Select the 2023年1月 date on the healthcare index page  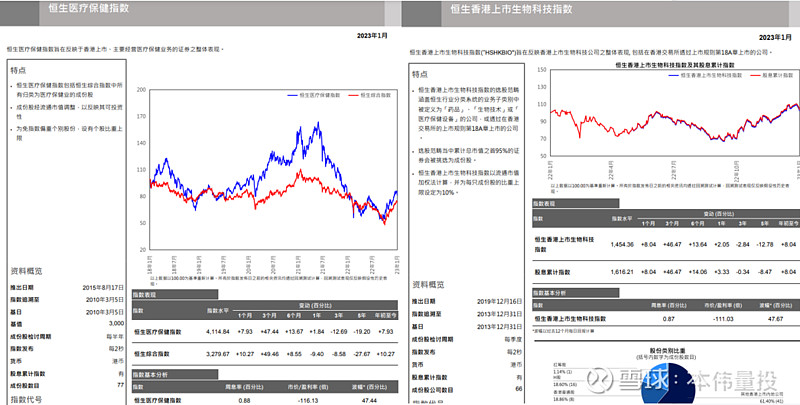(x=372, y=36)
